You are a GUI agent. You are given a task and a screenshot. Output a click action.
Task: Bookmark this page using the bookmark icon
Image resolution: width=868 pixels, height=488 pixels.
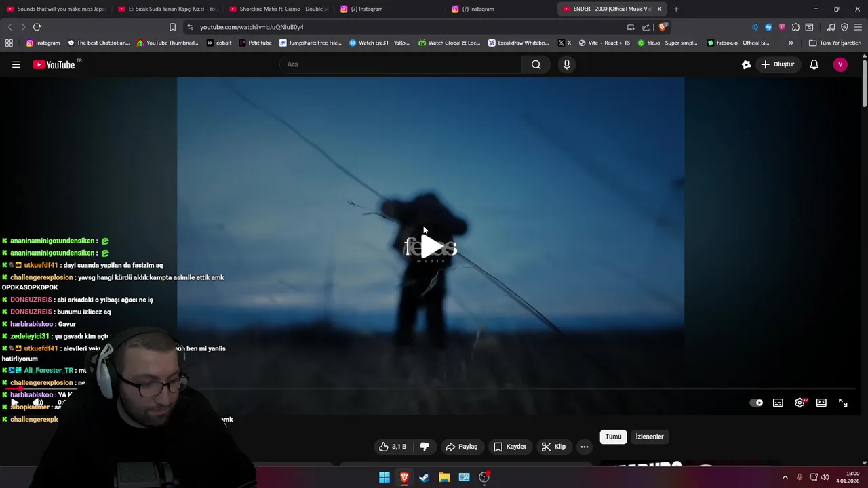[172, 27]
